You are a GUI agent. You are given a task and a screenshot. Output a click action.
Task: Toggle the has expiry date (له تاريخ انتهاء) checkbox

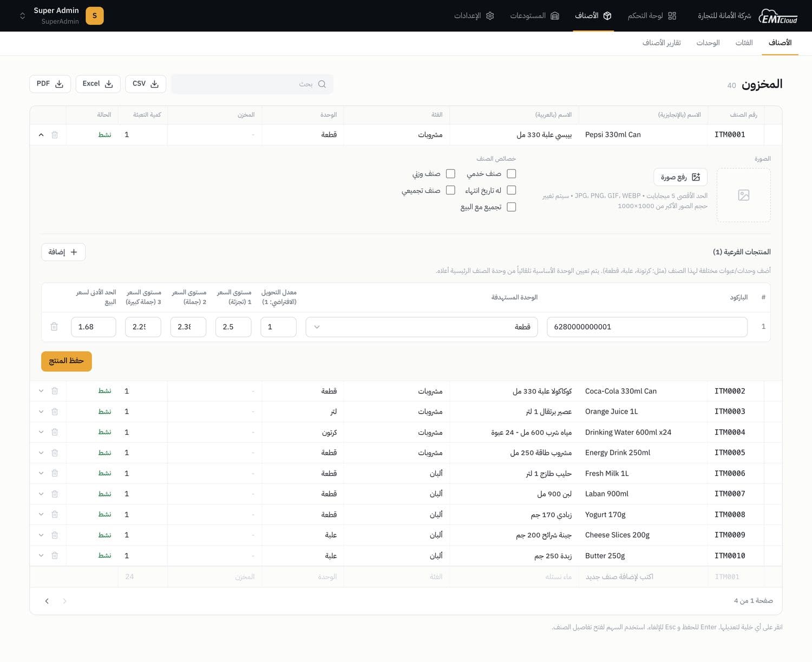(512, 190)
